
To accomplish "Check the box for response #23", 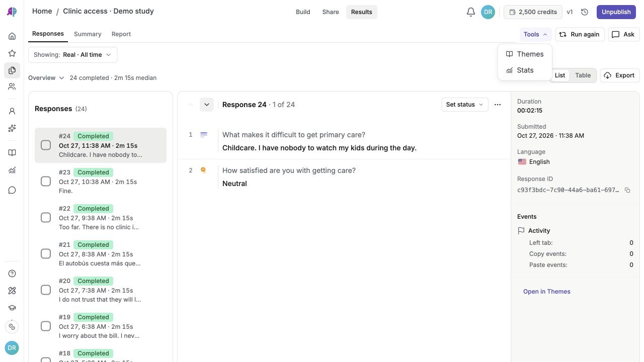I will click(46, 182).
